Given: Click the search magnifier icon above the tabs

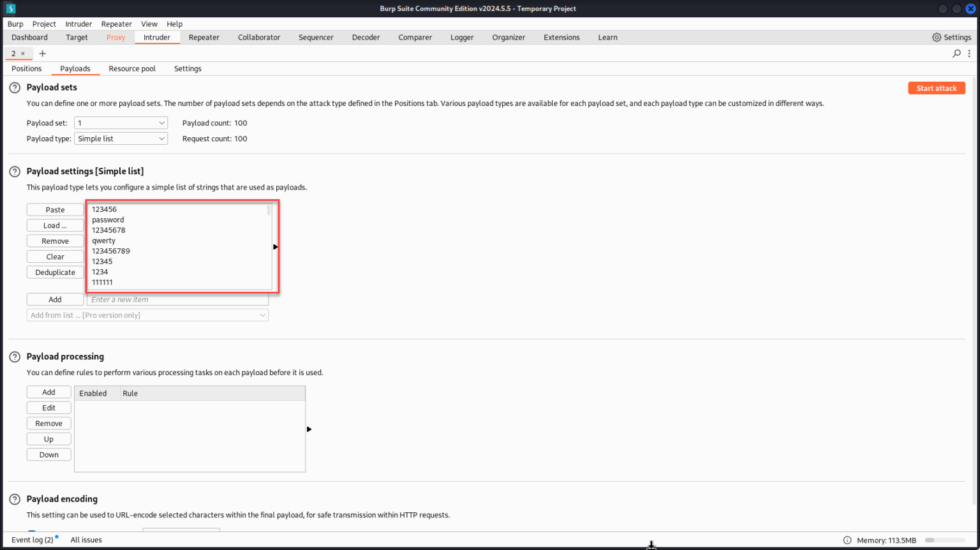Looking at the screenshot, I should (x=956, y=54).
